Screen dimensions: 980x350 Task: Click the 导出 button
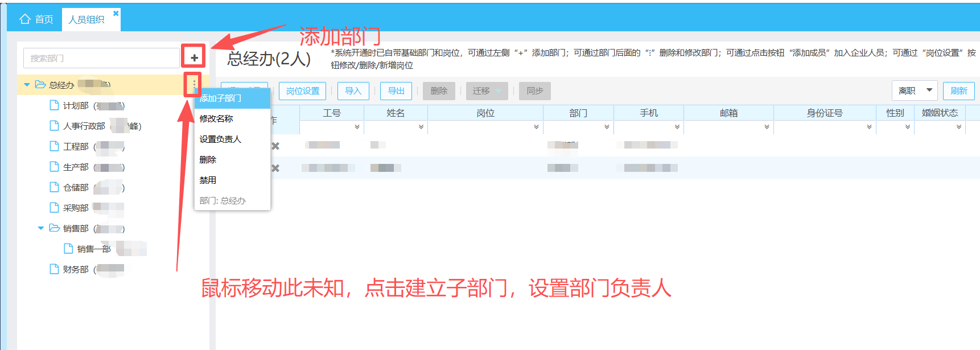396,90
